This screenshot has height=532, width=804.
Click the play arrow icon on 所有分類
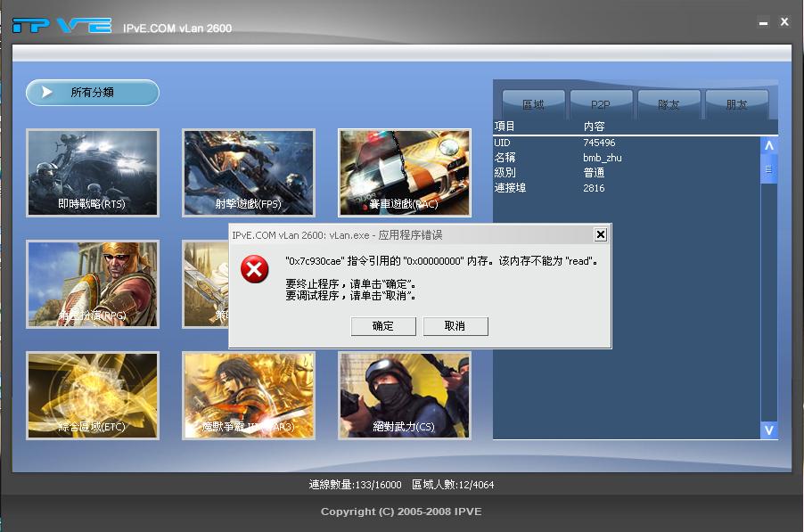click(47, 93)
